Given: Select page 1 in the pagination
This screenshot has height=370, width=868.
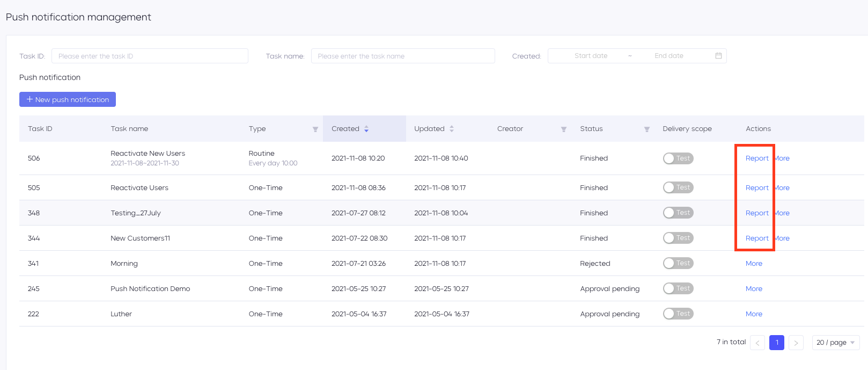Looking at the screenshot, I should (x=777, y=343).
